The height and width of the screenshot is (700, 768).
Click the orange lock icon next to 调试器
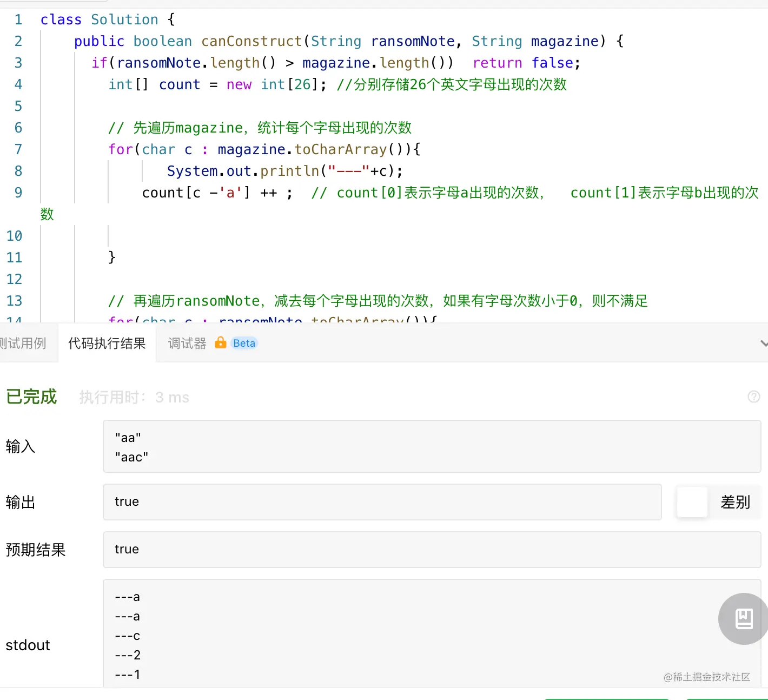coord(221,342)
